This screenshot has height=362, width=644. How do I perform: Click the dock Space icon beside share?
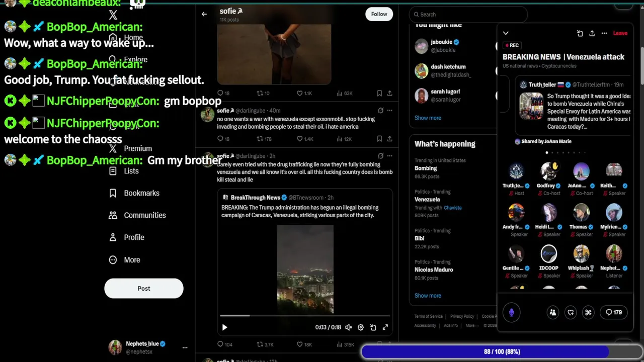(580, 33)
